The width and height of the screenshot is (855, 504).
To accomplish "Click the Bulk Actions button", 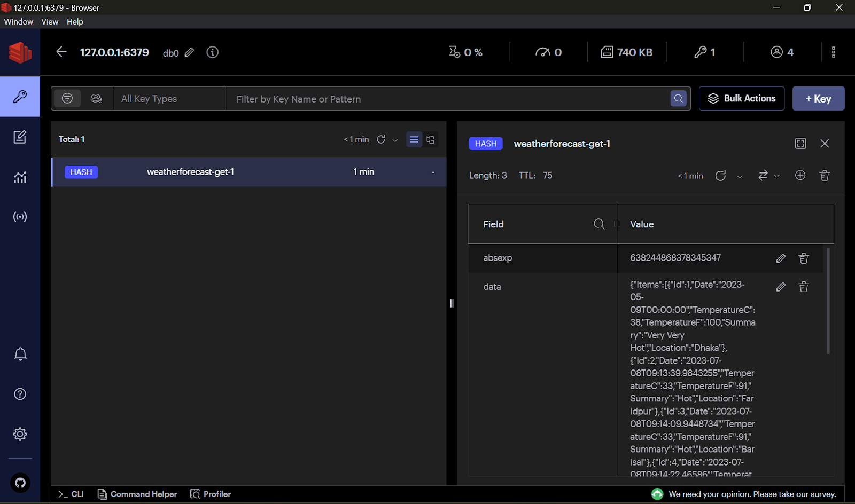I will pos(741,99).
